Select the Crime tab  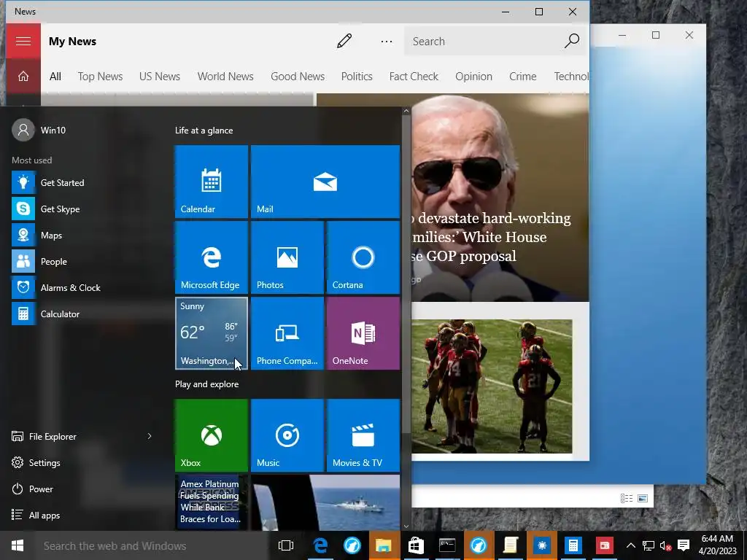[522, 77]
